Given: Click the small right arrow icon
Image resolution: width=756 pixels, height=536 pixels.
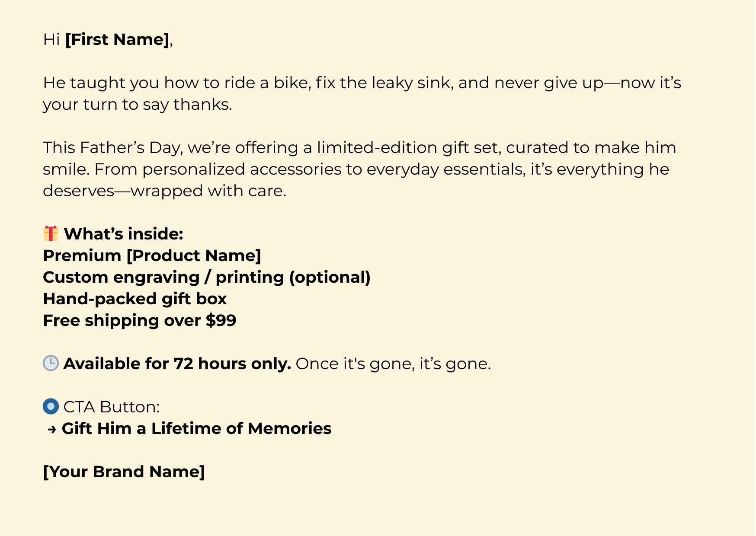Looking at the screenshot, I should 52,429.
